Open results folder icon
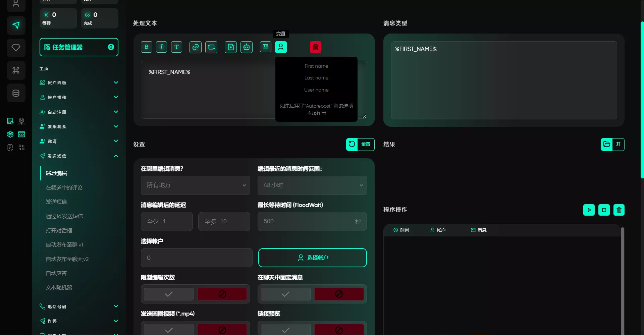Viewport: 644px width, 335px height. coord(607,145)
